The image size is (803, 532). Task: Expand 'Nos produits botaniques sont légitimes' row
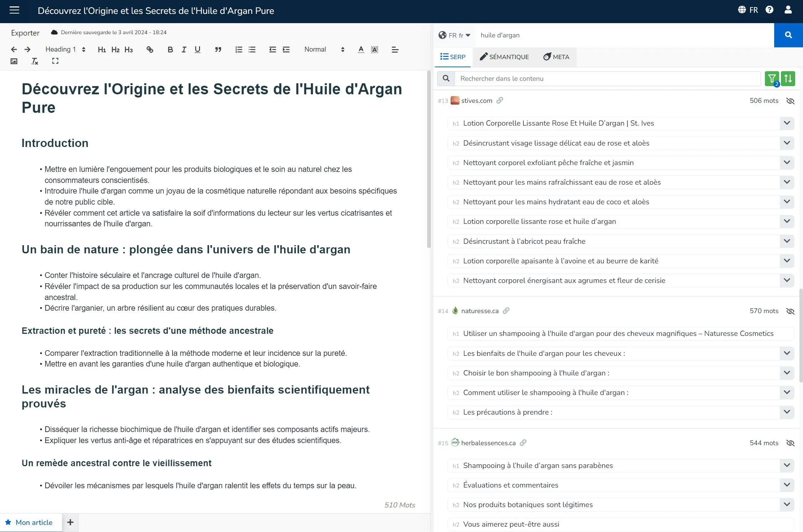tap(787, 505)
